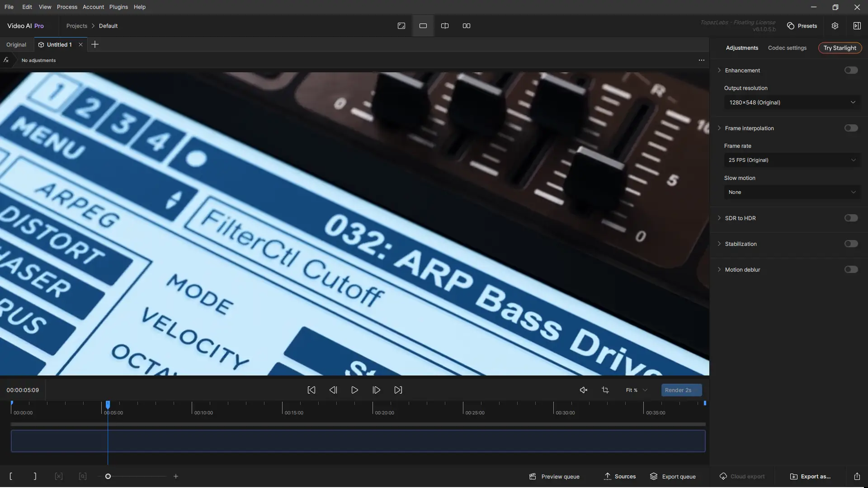
Task: Open the settings gear
Action: 835,26
